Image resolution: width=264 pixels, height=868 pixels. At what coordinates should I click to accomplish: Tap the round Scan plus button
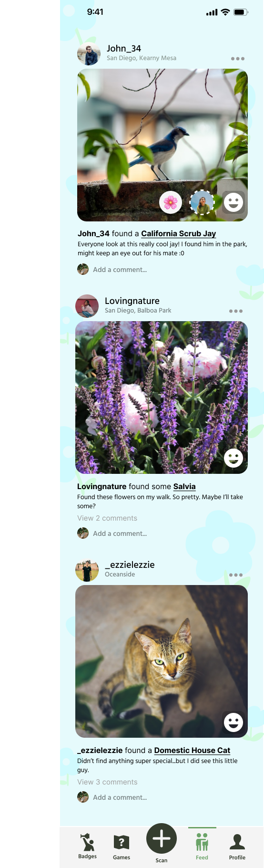[162, 838]
